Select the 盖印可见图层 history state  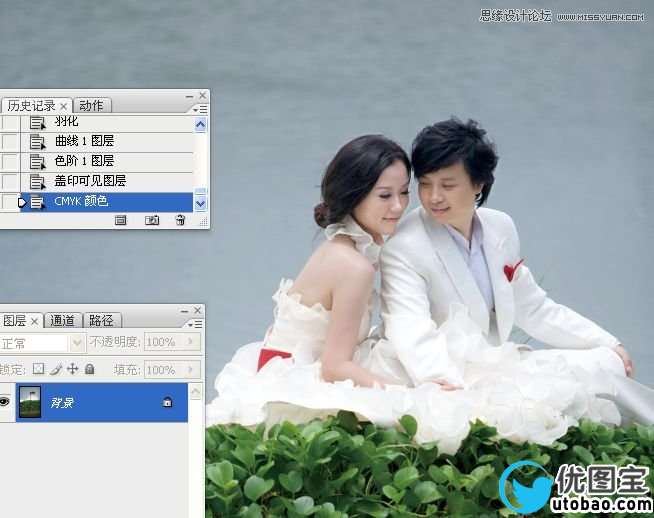coord(106,181)
